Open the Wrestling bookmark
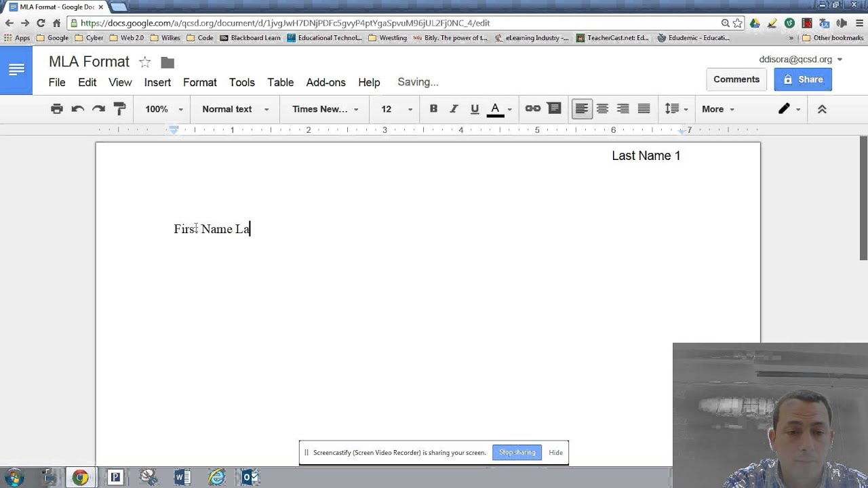 point(387,38)
